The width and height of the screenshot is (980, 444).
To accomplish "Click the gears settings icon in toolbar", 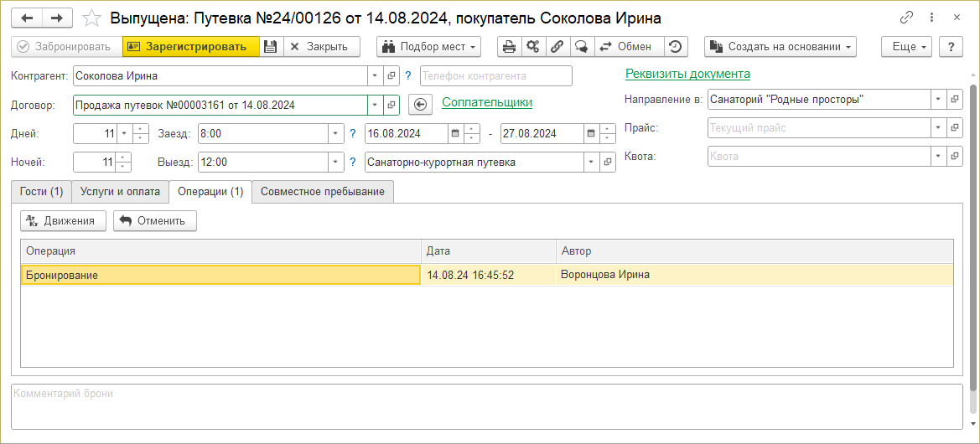I will coord(532,47).
